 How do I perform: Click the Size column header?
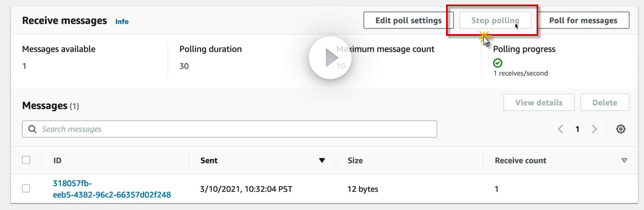click(355, 161)
